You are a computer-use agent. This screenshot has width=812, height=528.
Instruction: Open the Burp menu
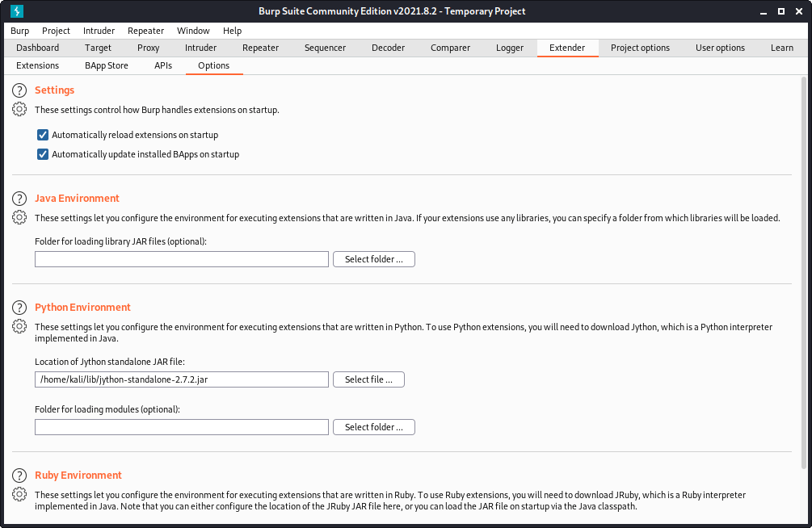point(19,31)
